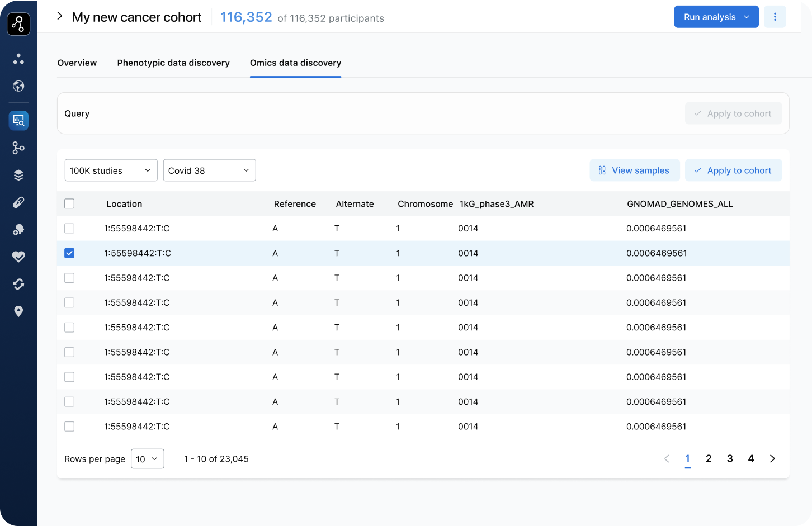Click the 116,352 participant count

[x=246, y=17]
